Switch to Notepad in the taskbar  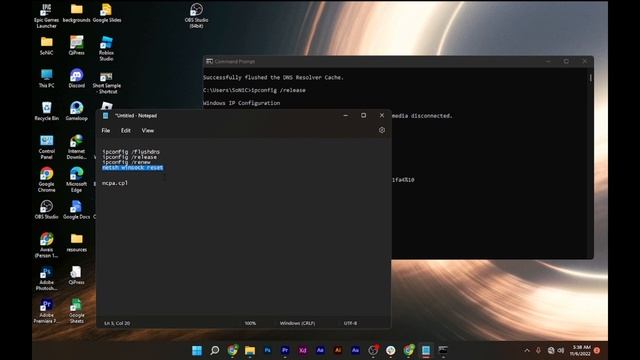point(426,350)
